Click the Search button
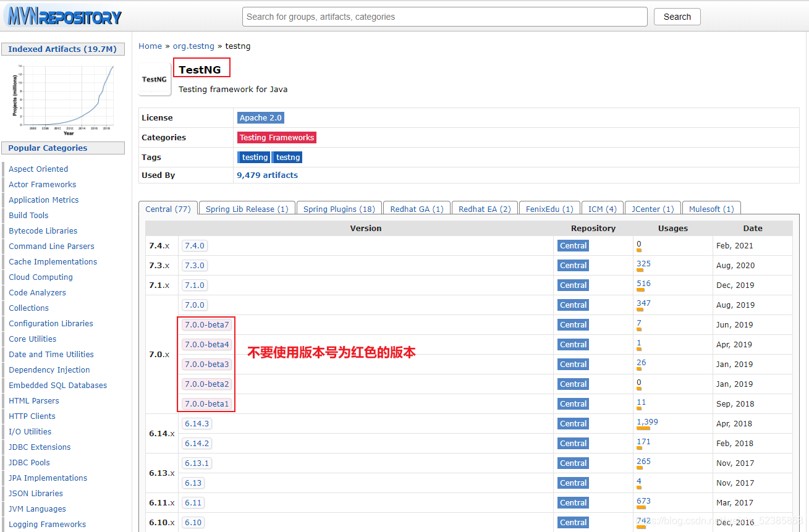 677,17
